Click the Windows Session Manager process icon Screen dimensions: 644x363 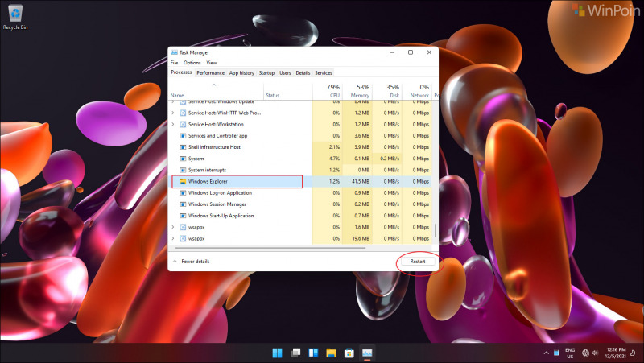pos(183,204)
